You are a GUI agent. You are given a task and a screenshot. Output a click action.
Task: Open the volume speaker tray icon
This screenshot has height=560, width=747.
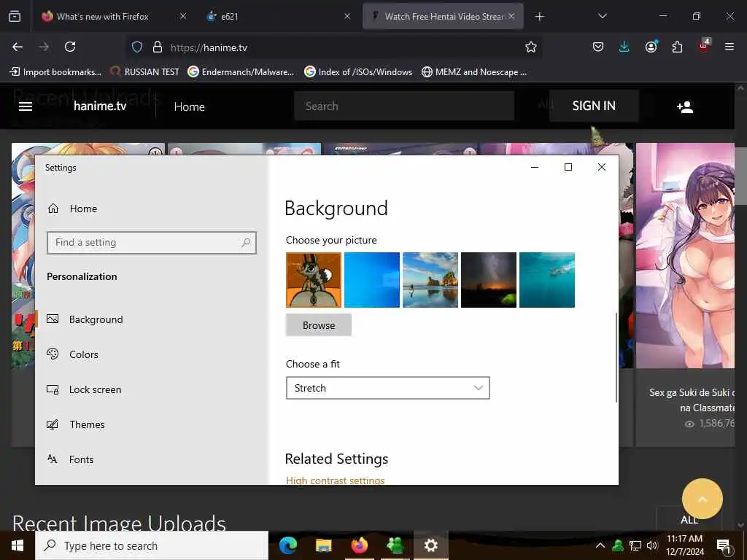coord(651,545)
